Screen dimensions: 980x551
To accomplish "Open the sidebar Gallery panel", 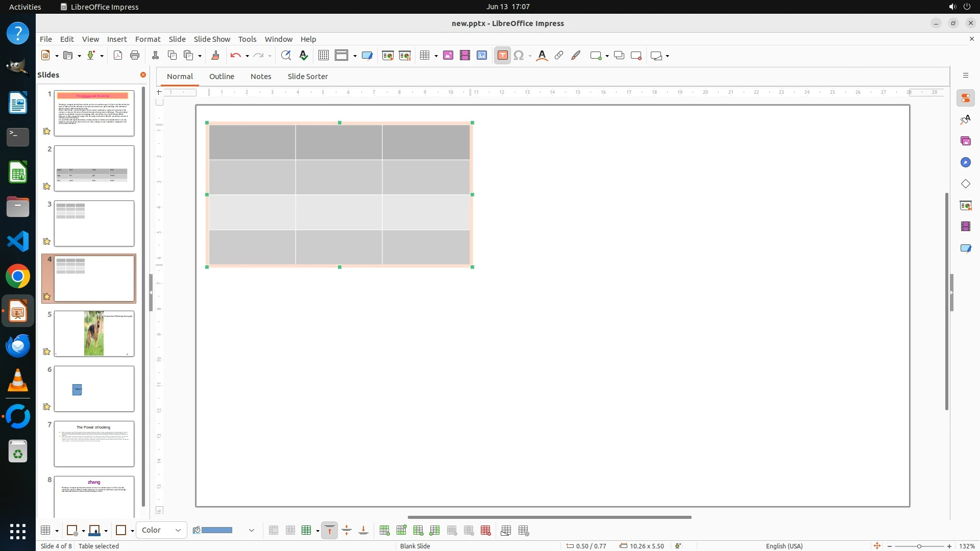I will pos(965,141).
